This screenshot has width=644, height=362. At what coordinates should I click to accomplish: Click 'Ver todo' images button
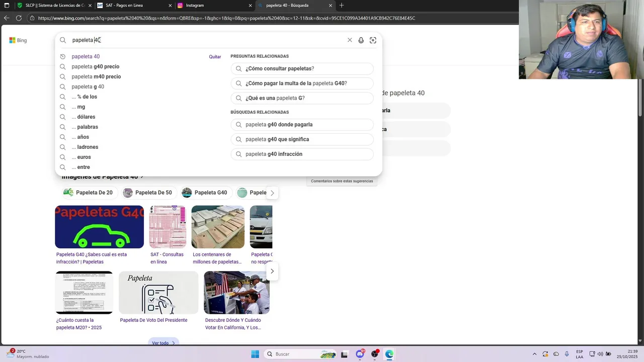[163, 343]
